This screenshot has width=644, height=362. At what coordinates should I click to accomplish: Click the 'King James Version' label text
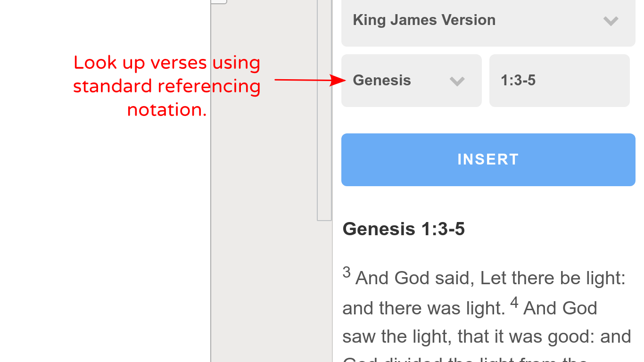(424, 20)
